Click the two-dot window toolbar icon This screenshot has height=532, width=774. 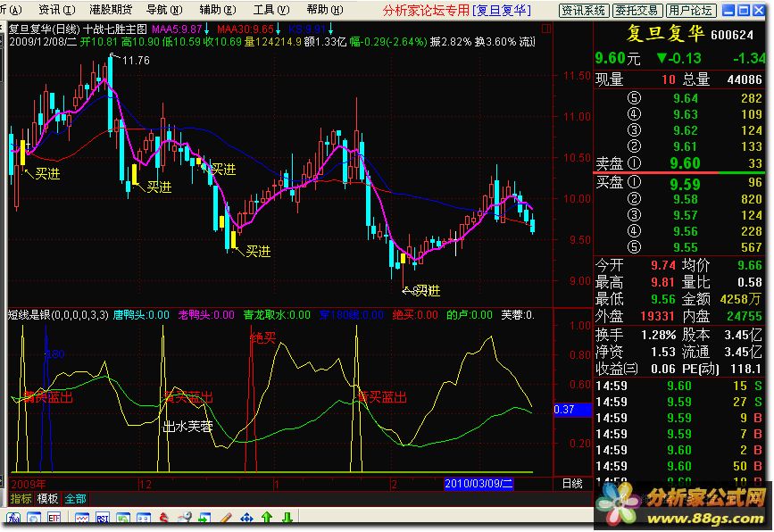point(144,519)
